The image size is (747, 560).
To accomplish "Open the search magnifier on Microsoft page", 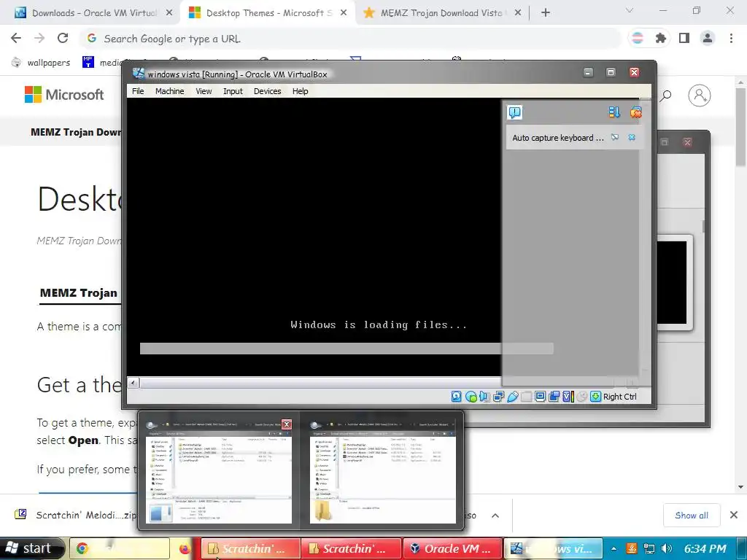I will click(x=665, y=96).
